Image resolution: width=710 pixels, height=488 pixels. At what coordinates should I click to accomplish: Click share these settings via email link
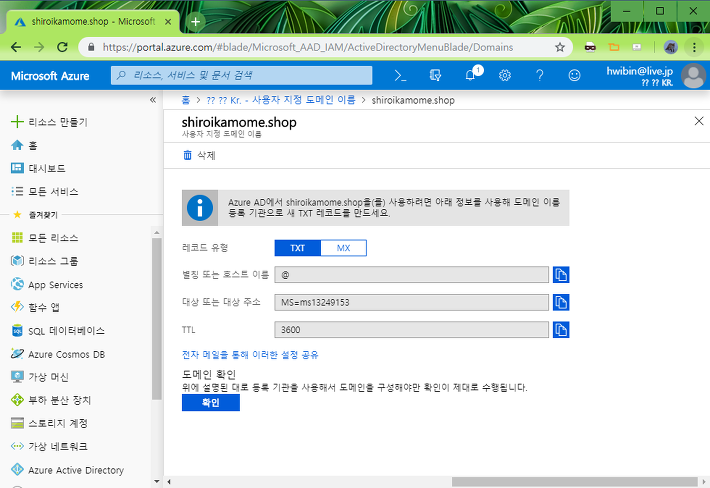tap(250, 354)
